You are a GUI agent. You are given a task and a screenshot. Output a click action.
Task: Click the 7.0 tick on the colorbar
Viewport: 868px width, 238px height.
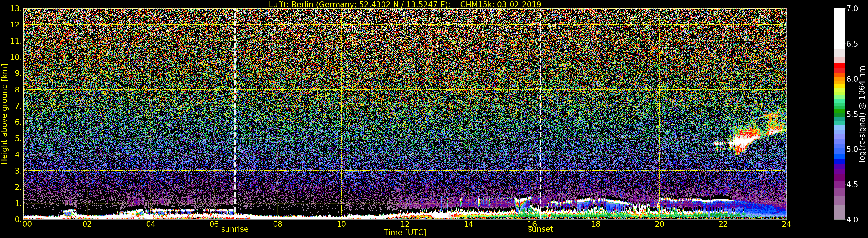(x=852, y=9)
